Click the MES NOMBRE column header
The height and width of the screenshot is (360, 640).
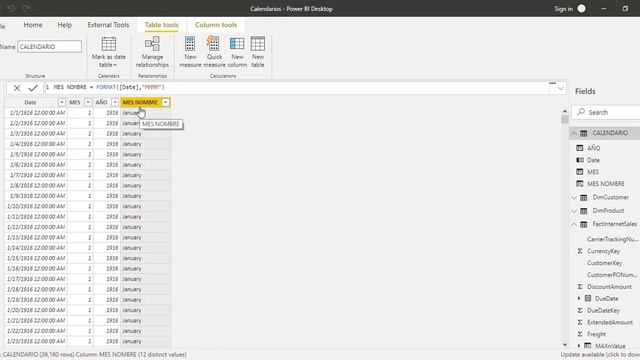(x=140, y=102)
